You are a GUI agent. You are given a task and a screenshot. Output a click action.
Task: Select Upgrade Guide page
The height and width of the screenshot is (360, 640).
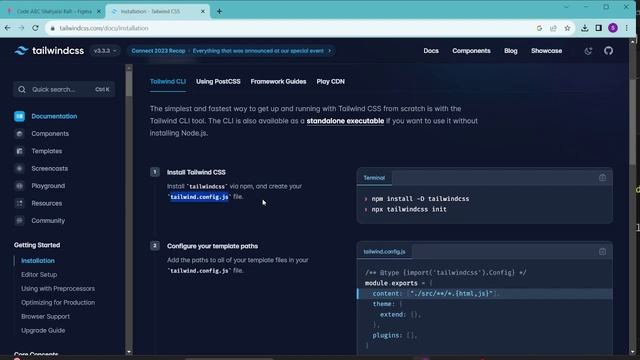coord(43,330)
